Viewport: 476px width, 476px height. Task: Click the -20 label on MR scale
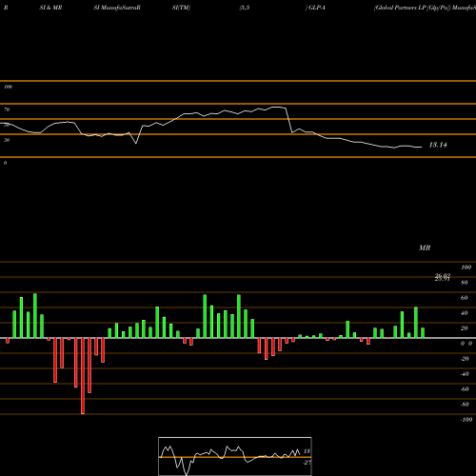point(465,359)
